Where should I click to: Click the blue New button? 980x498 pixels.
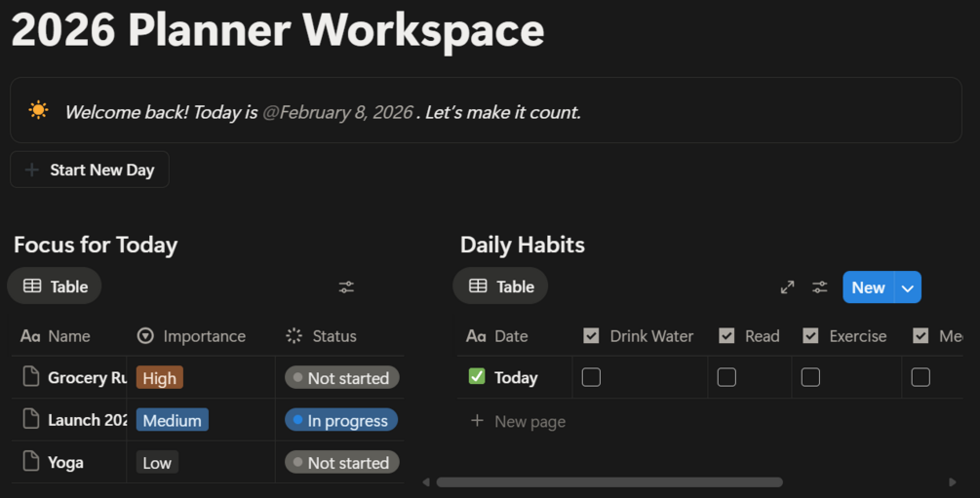click(867, 287)
